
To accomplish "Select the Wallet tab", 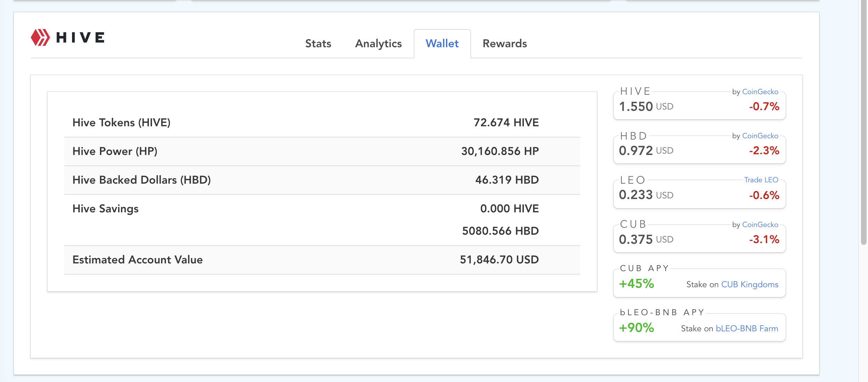I will tap(442, 43).
